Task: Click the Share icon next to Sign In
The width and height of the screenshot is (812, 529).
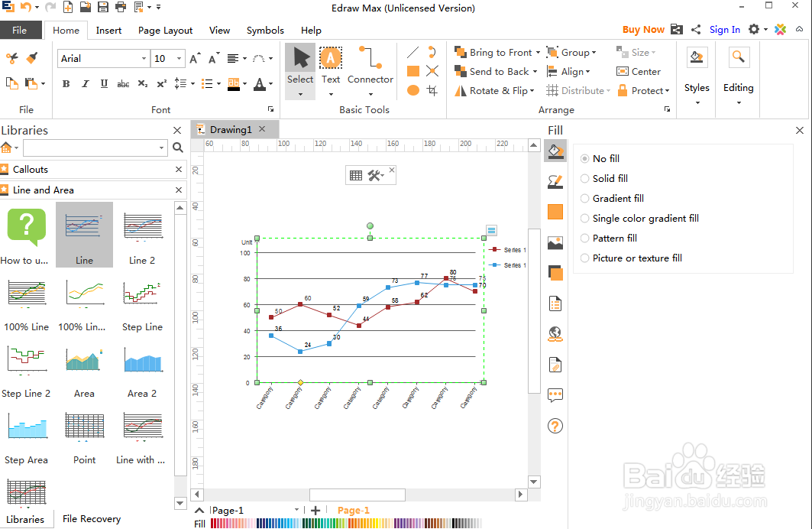Action: pos(696,30)
